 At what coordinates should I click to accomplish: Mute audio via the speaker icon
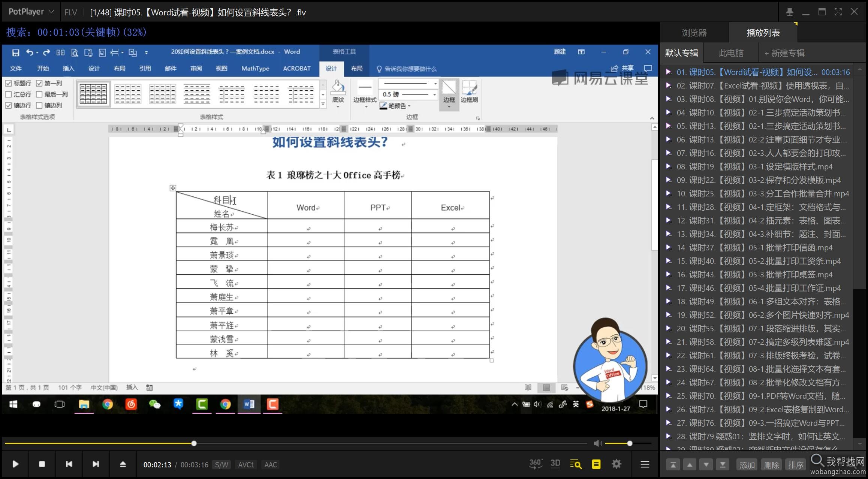pyautogui.click(x=597, y=443)
